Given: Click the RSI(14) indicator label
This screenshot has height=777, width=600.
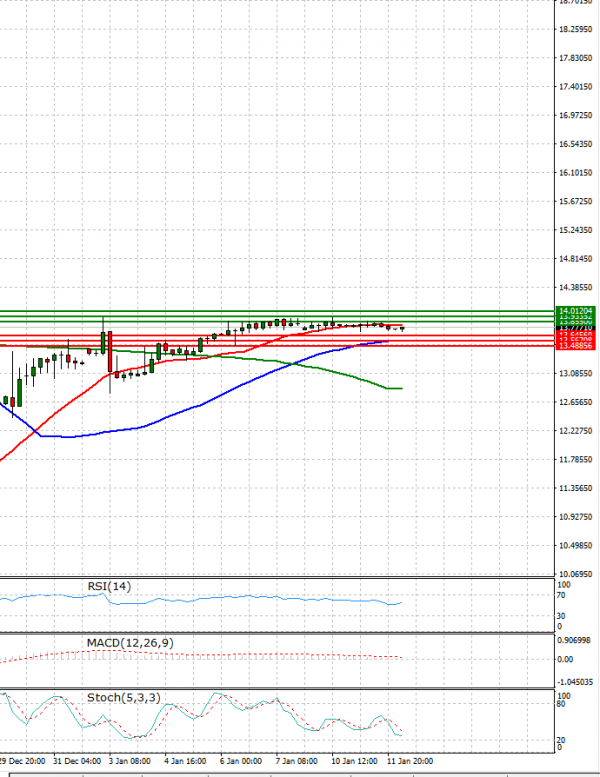Looking at the screenshot, I should coord(109,586).
